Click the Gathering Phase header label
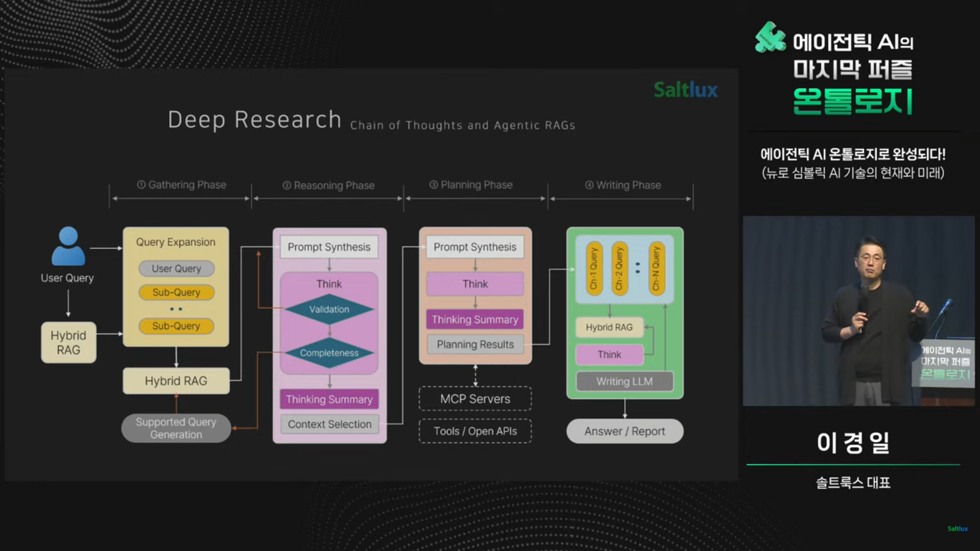The width and height of the screenshot is (980, 551). pos(182,185)
